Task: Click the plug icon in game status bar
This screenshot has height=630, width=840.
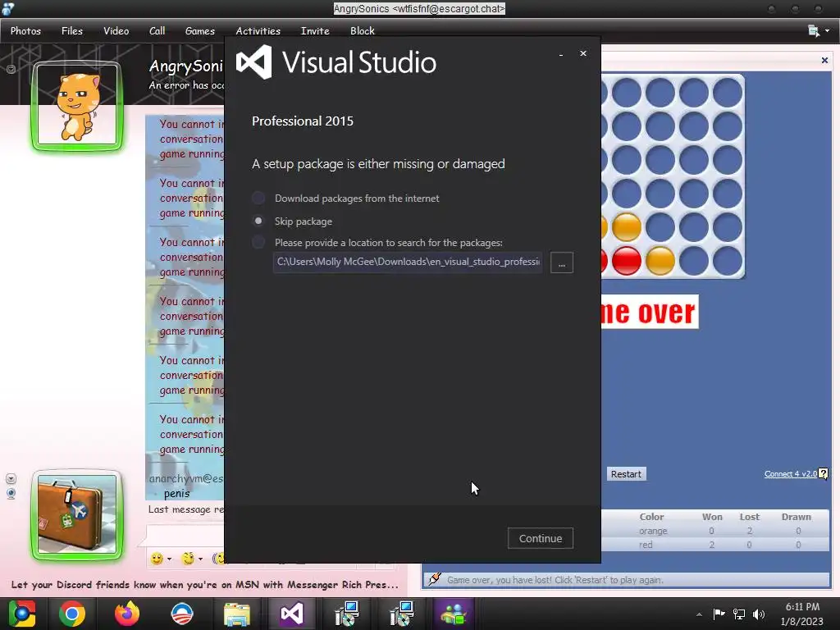Action: click(435, 579)
